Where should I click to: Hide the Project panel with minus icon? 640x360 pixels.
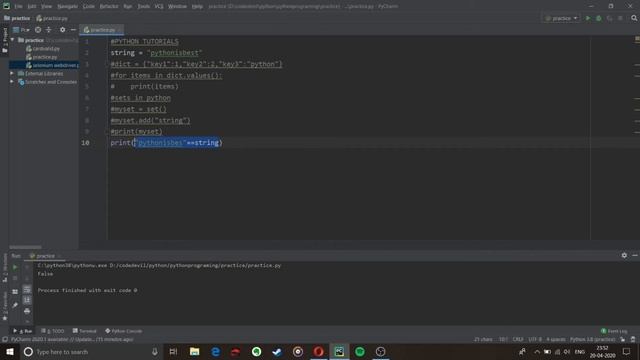coord(73,30)
